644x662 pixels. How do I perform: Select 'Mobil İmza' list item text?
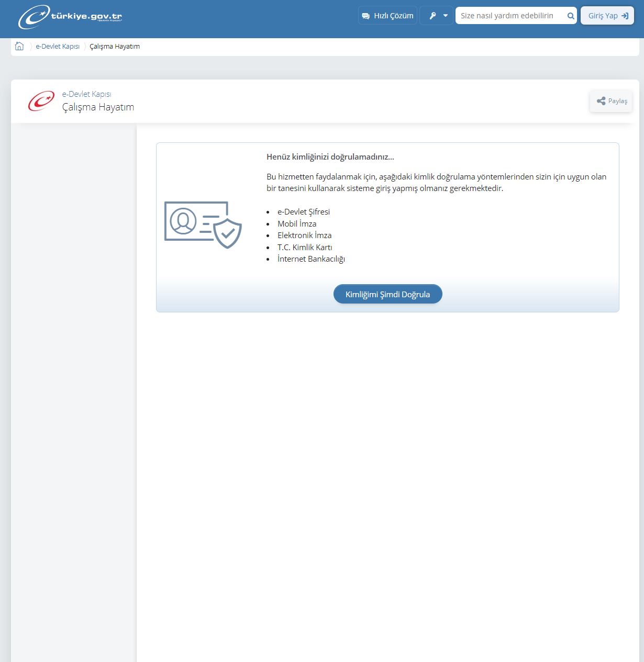(297, 223)
